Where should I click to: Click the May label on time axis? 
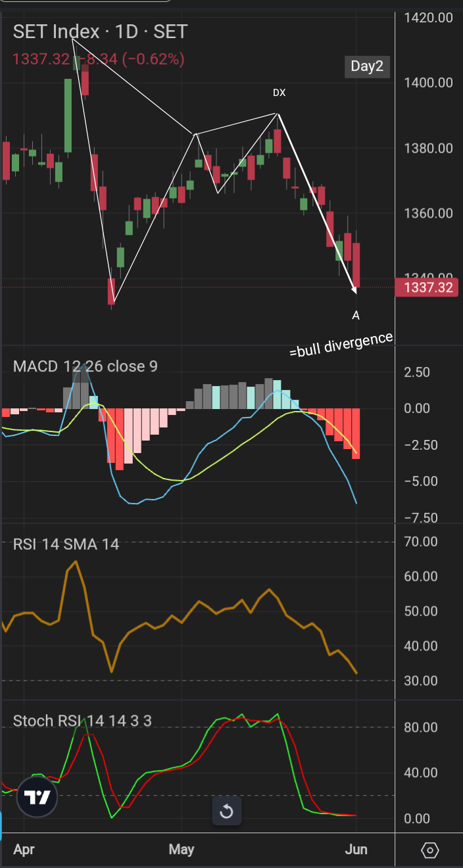click(x=182, y=849)
